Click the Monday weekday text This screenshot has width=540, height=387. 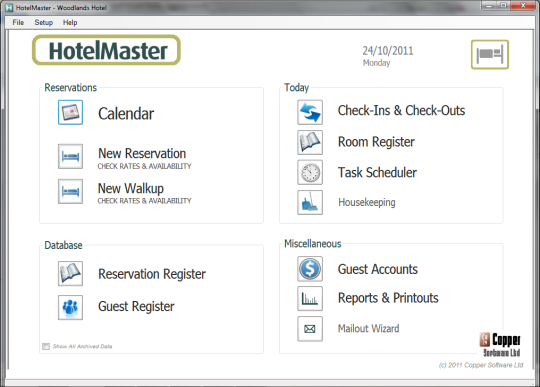376,63
